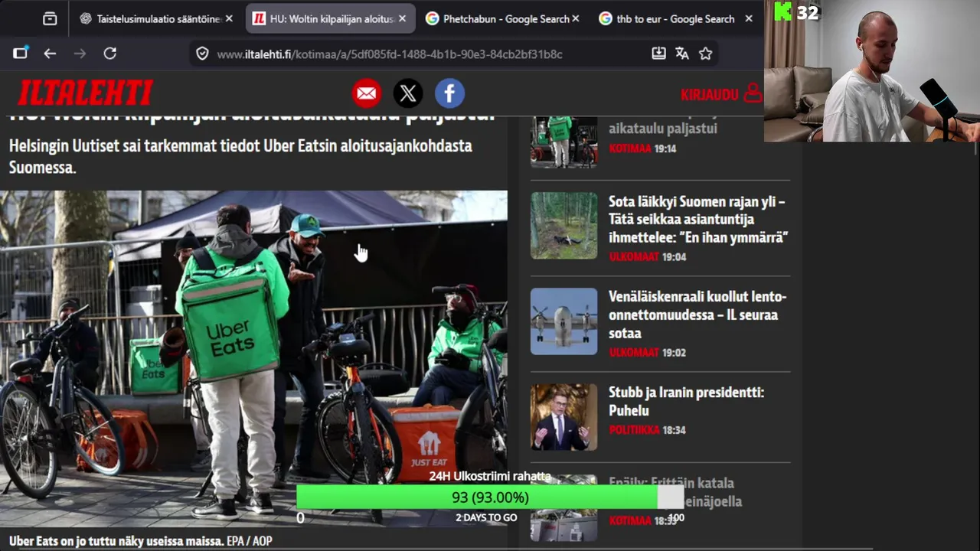Click the article lead 'Helsingin Uutiset sai tarkemmat tiedot'
The image size is (980, 551).
[240, 155]
